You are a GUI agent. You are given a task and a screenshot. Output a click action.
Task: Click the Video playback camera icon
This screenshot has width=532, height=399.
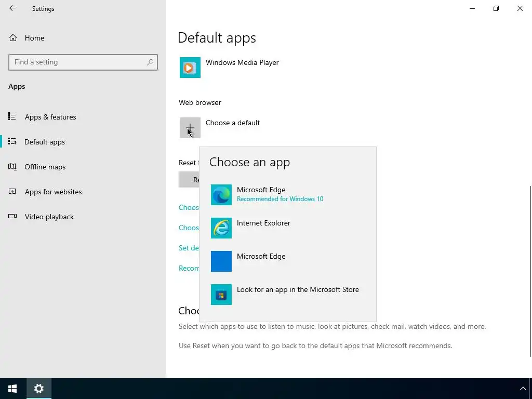tap(12, 217)
